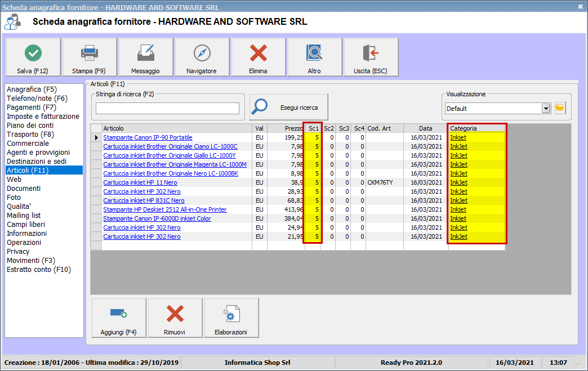Select Piano dei conti in sidebar
This screenshot has width=588, height=371.
pyautogui.click(x=30, y=125)
